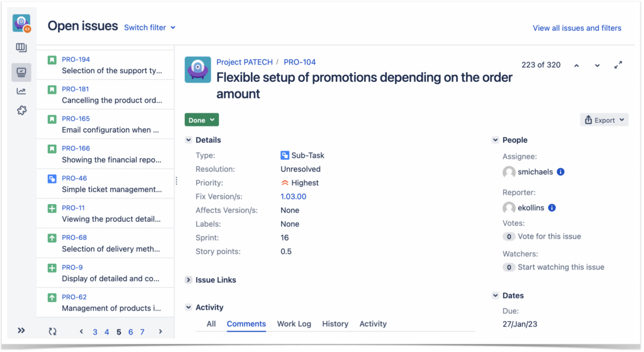This screenshot has width=644, height=352.
Task: Open the Done status dropdown
Action: point(201,120)
